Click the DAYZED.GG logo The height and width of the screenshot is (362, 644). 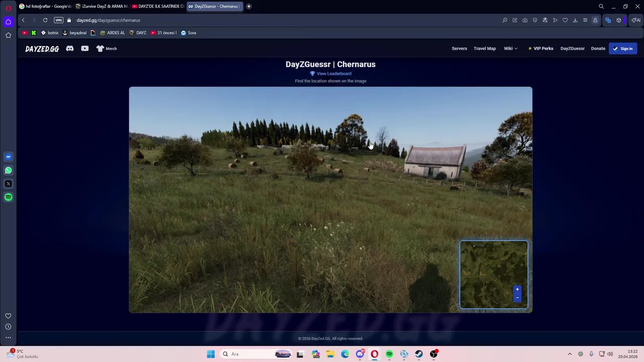(42, 49)
